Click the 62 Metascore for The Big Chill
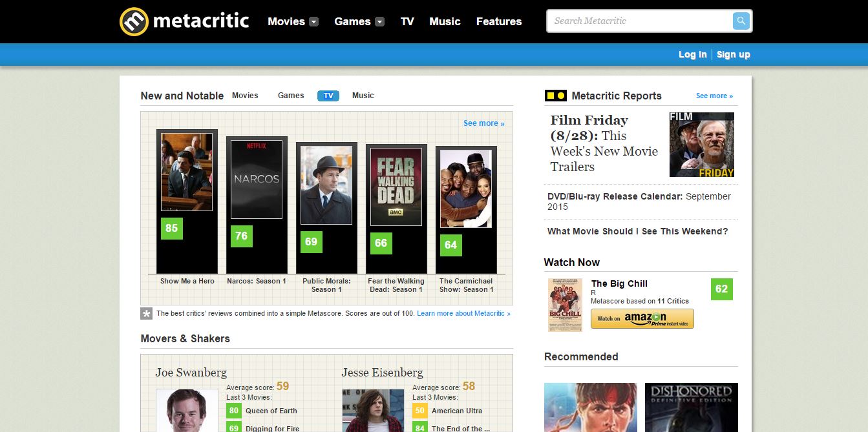 pyautogui.click(x=722, y=289)
